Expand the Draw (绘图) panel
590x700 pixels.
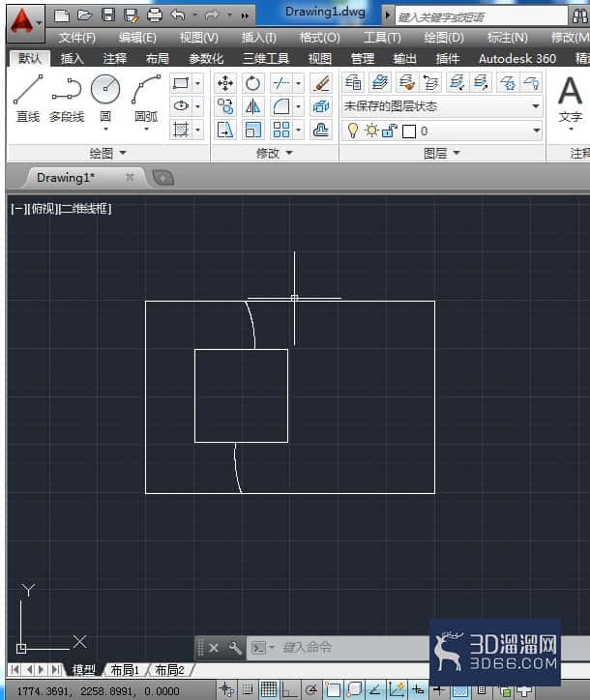pyautogui.click(x=108, y=153)
